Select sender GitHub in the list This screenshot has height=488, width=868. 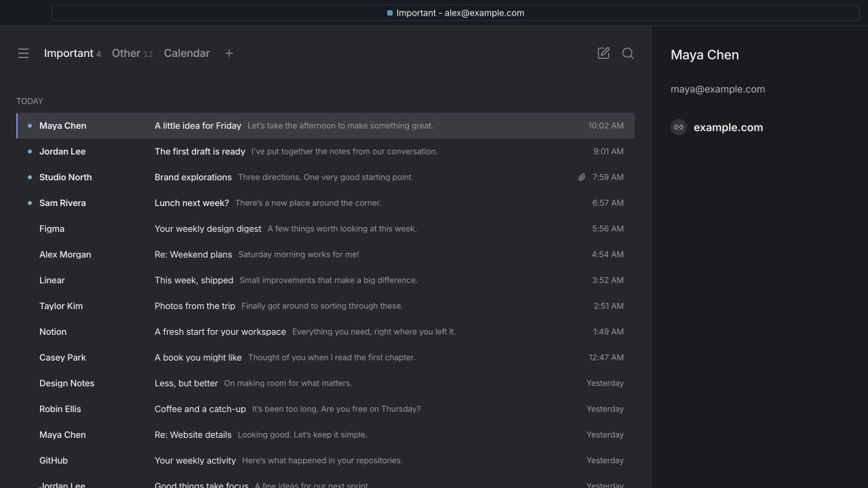click(54, 460)
